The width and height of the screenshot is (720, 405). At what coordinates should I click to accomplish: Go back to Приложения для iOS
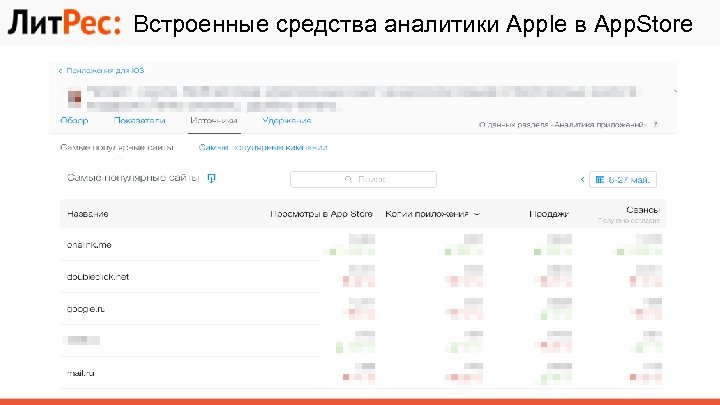click(101, 71)
